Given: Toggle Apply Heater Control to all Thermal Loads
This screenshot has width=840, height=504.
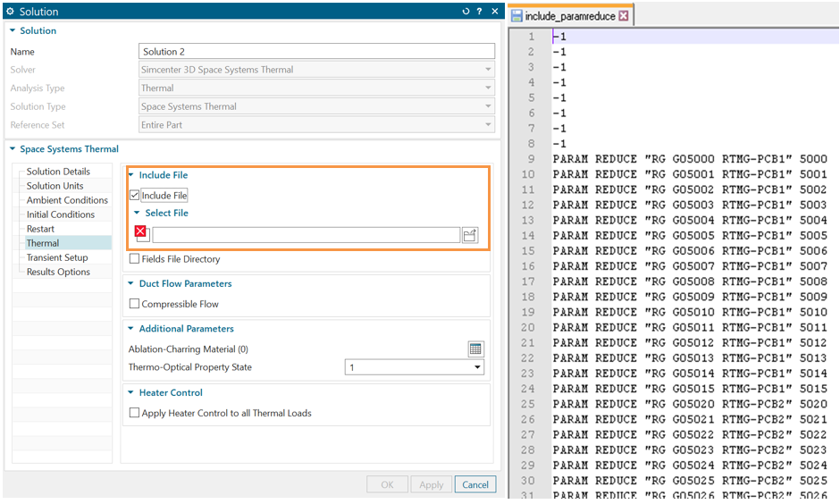Looking at the screenshot, I should coord(135,413).
